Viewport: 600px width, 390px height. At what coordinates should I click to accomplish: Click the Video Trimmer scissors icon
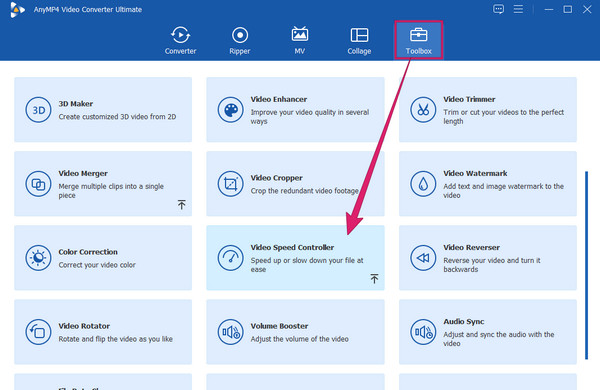tap(423, 110)
